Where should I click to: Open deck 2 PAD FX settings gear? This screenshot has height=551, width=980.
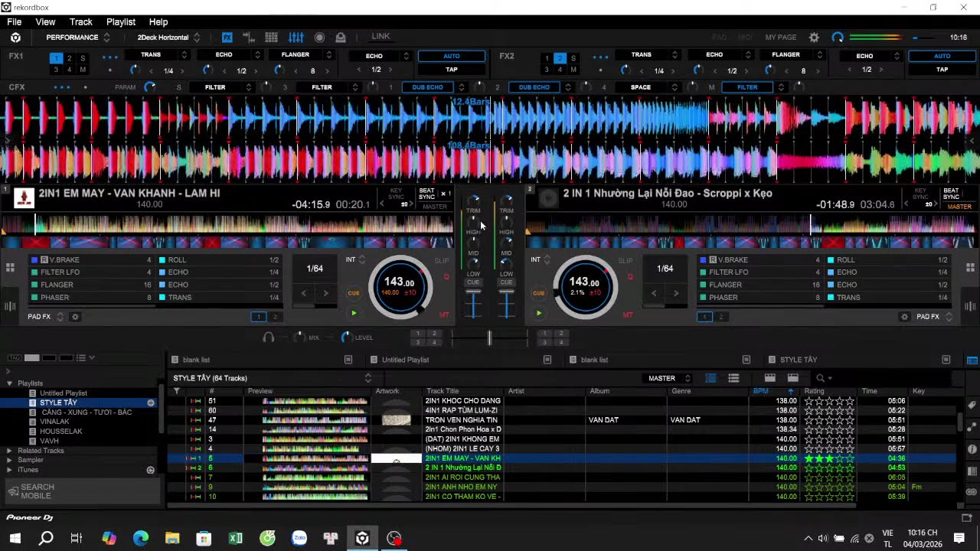pos(904,317)
